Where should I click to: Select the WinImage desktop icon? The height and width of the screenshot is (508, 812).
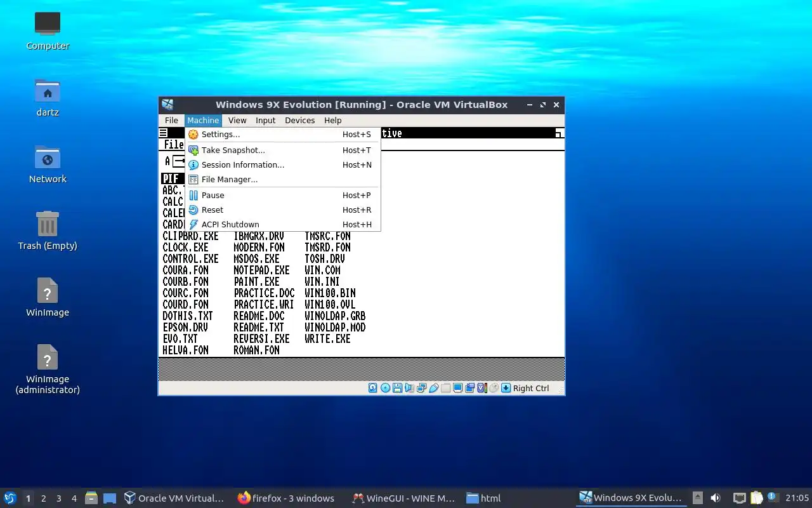[48, 297]
